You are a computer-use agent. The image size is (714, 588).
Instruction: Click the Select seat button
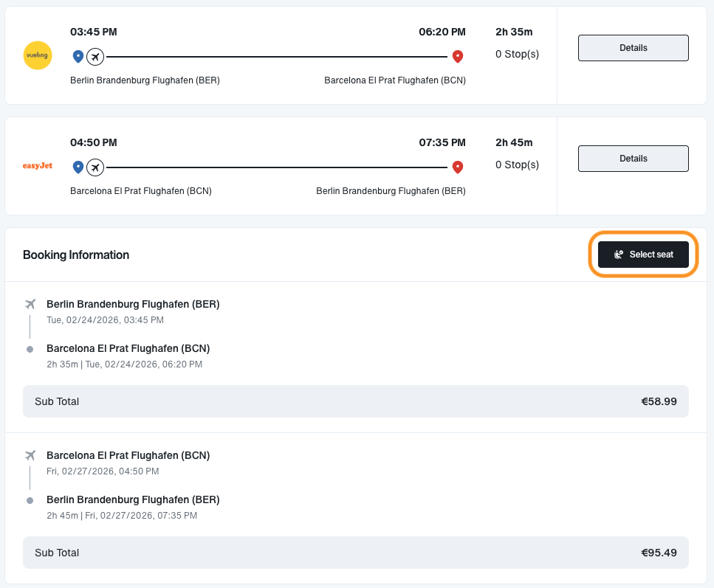[643, 255]
